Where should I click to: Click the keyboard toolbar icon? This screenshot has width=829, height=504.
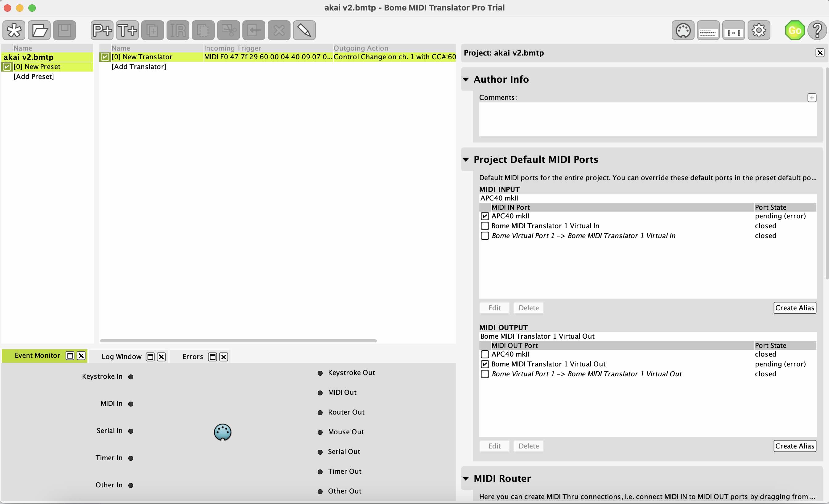tap(708, 30)
